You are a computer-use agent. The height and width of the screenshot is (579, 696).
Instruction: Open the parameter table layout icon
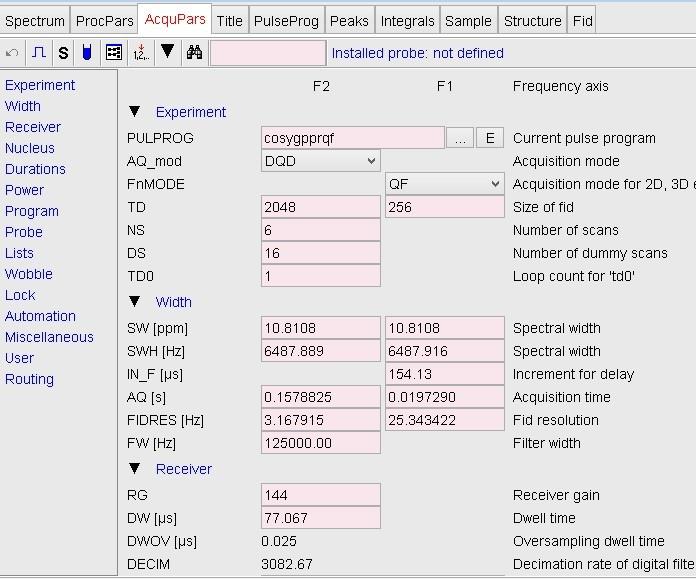click(x=114, y=53)
